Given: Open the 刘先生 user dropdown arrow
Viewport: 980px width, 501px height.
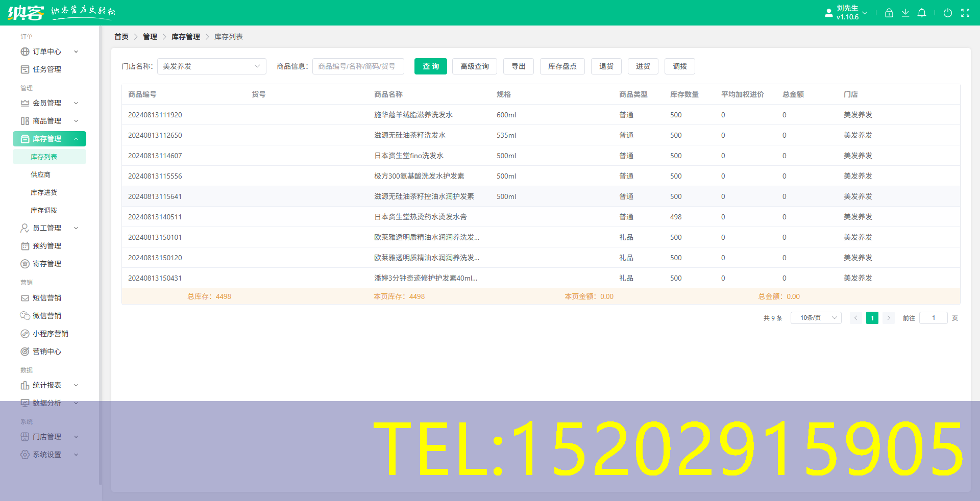Looking at the screenshot, I should [865, 13].
